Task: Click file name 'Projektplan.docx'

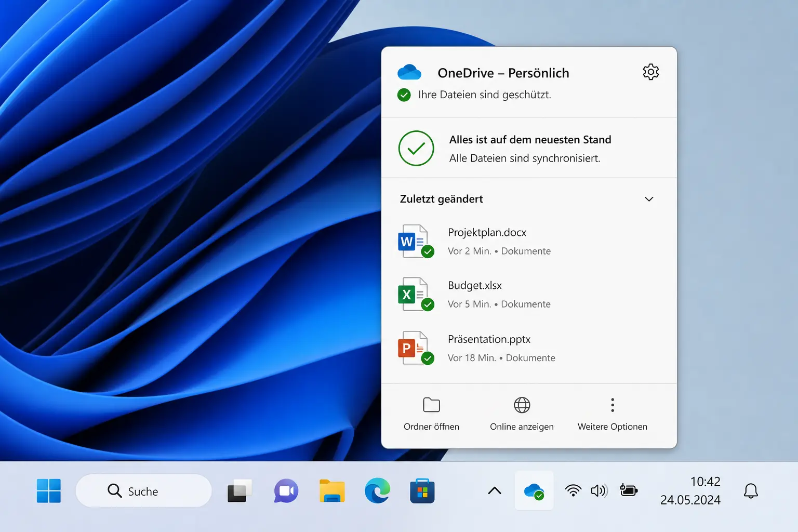Action: (487, 232)
